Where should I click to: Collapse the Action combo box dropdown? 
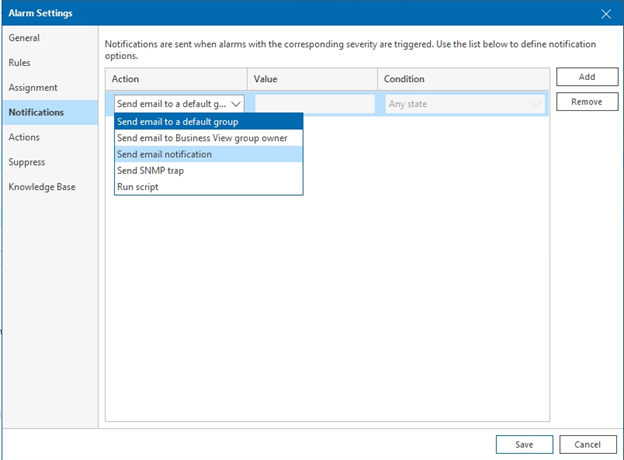pyautogui.click(x=236, y=104)
